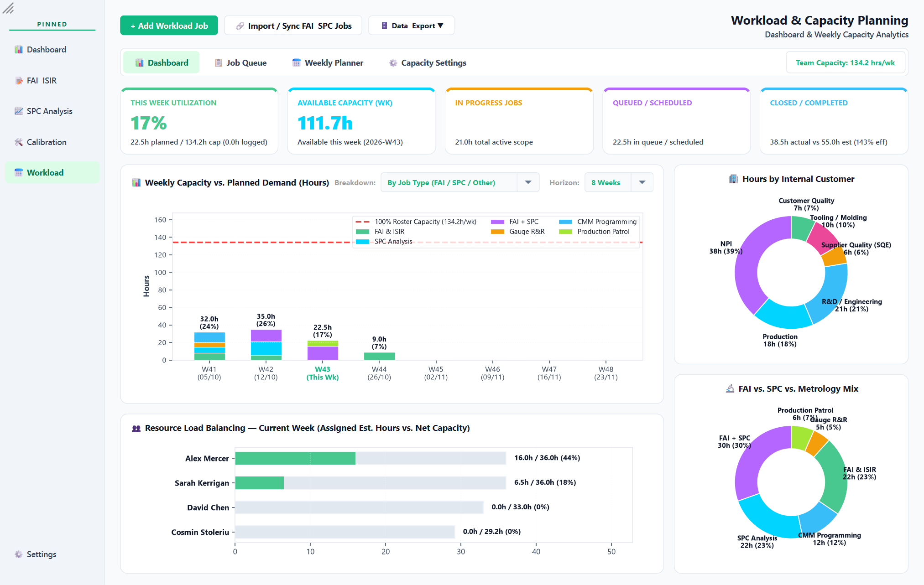
Task: Click the link icon on Import / Sync button
Action: pos(240,26)
